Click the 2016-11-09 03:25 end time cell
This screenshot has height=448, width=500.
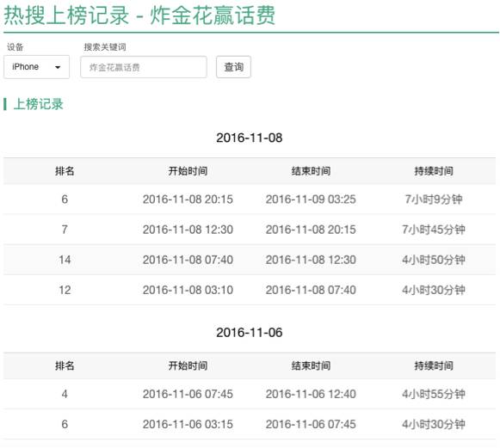[311, 199]
